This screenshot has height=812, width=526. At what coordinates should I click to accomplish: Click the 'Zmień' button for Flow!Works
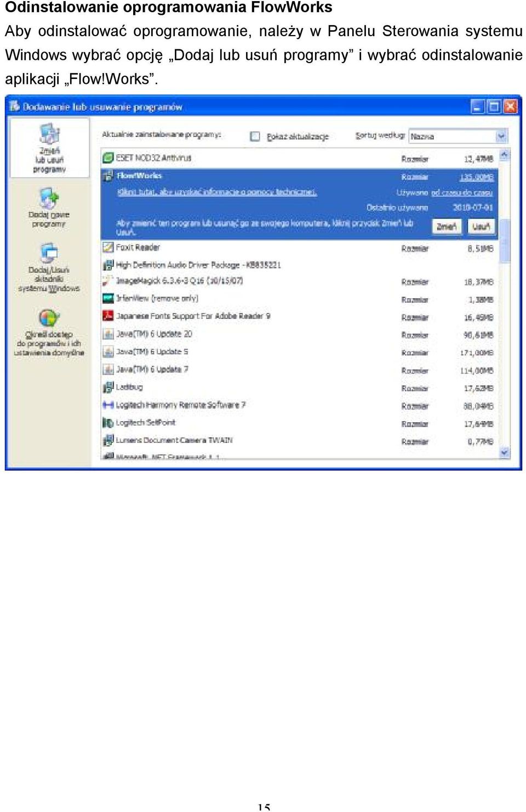point(447,226)
